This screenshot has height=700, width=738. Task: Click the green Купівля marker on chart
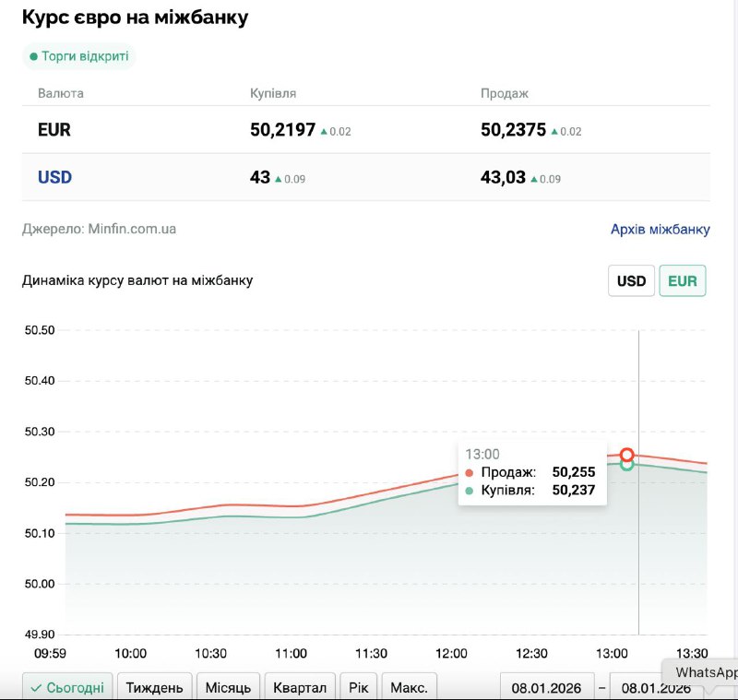click(626, 465)
